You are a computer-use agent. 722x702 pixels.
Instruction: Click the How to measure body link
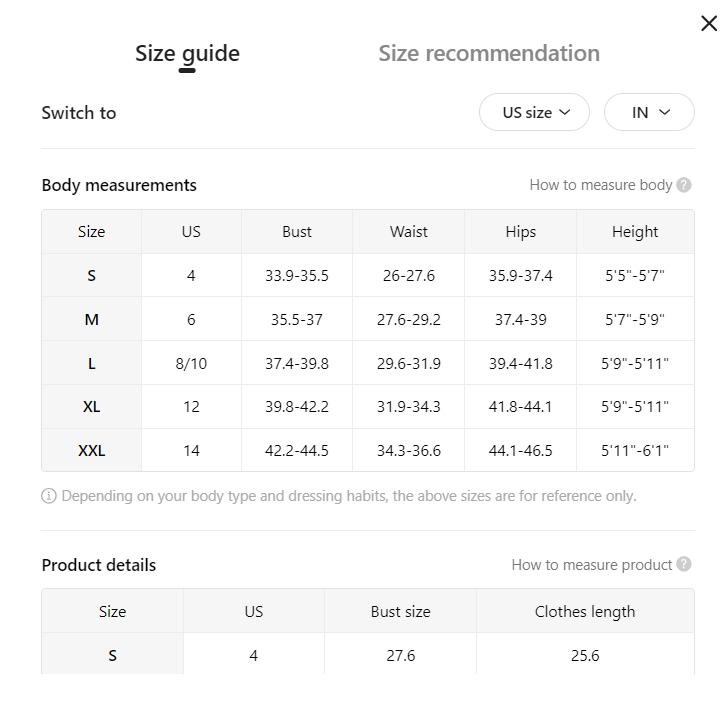click(600, 185)
